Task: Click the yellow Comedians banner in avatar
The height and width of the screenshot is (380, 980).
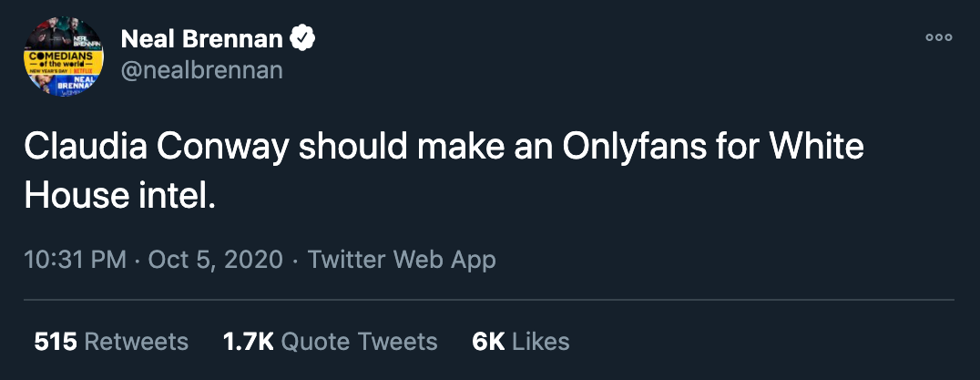Action: [x=63, y=63]
